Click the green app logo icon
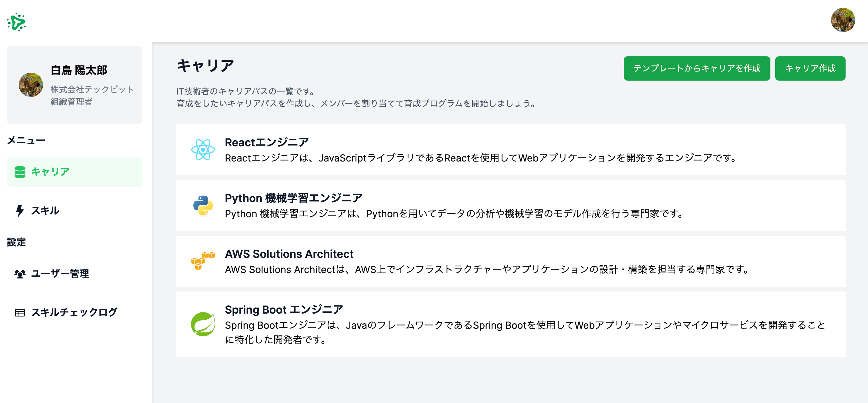 point(16,22)
